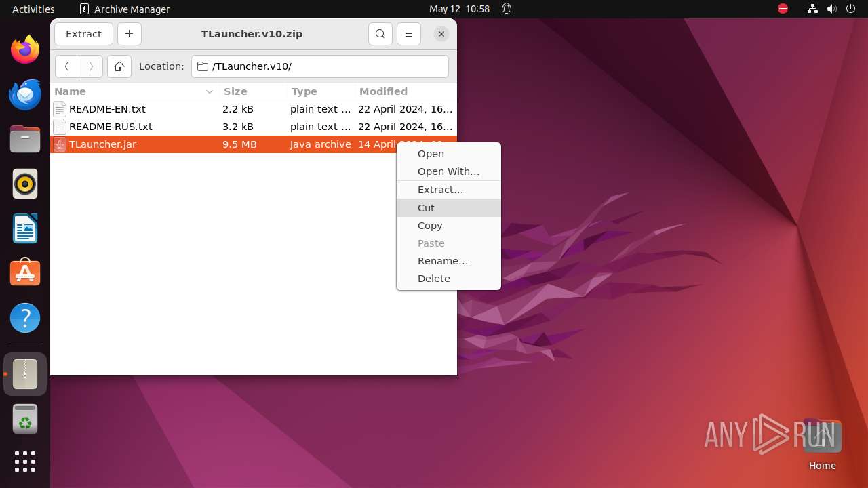Click the Home location icon
Viewport: 868px width, 488px height.
pyautogui.click(x=119, y=66)
